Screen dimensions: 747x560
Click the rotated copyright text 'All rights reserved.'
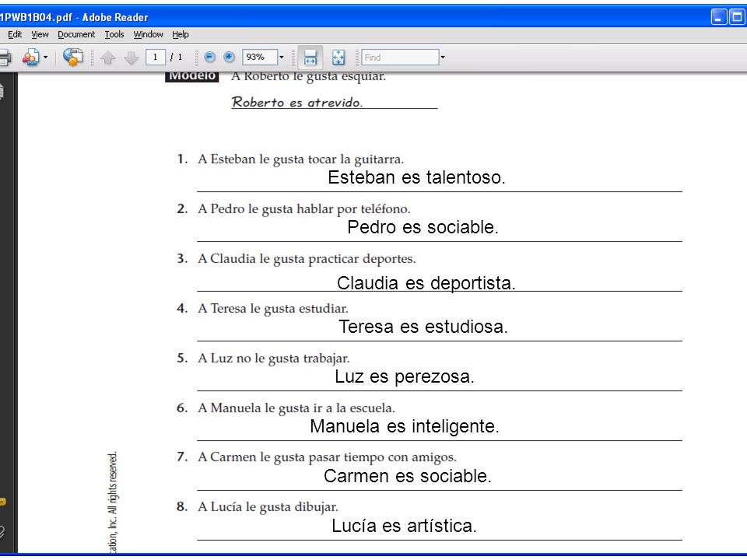pos(112,483)
